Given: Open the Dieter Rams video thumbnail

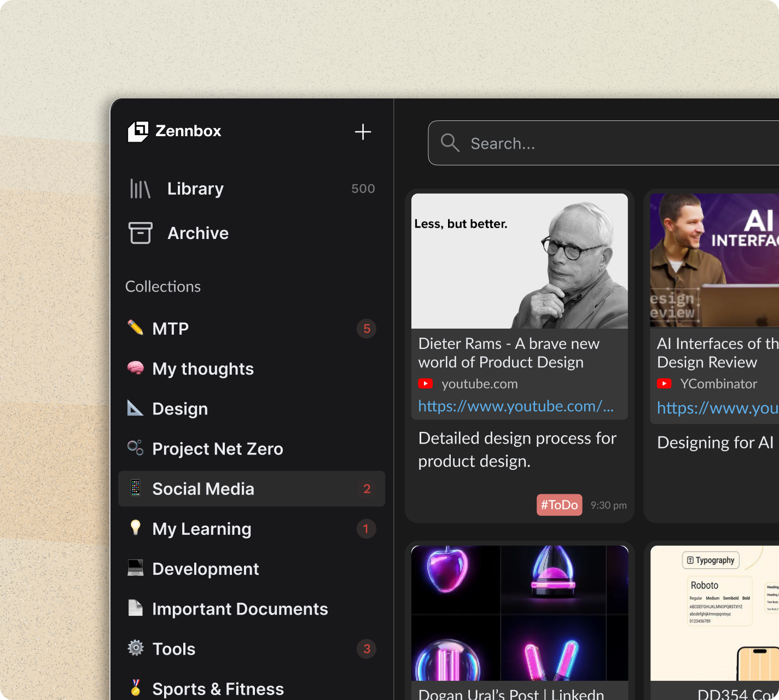Looking at the screenshot, I should point(519,261).
